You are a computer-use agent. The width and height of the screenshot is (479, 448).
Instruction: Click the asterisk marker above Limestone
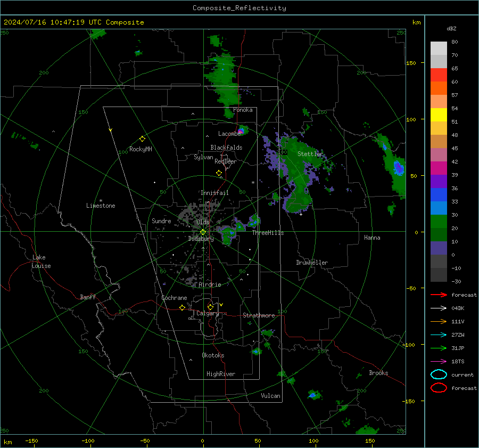101,201
